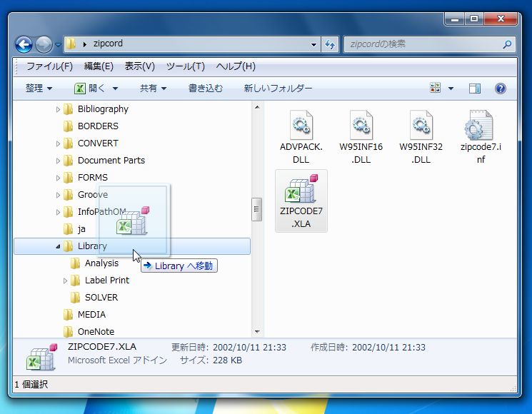The image size is (532, 414).
Task: Expand the 開く dropdown arrow
Action: (115, 89)
